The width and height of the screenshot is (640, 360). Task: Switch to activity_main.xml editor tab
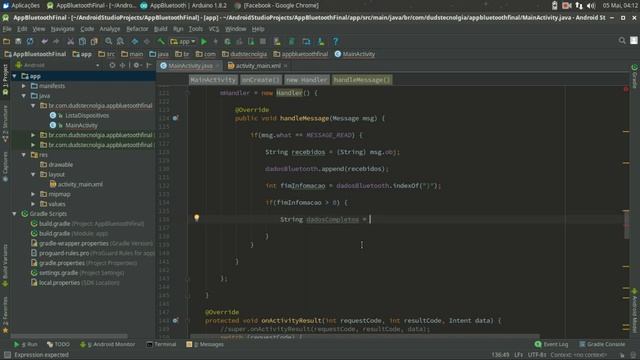point(258,66)
